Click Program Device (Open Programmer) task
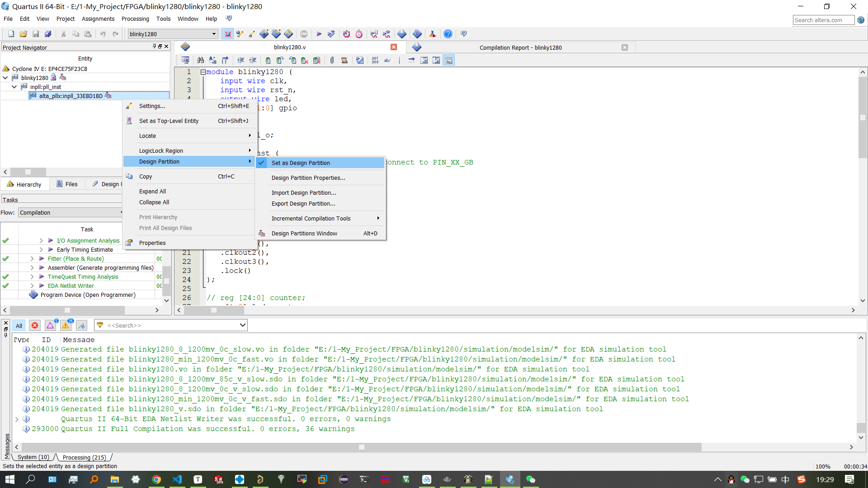 pos(88,295)
